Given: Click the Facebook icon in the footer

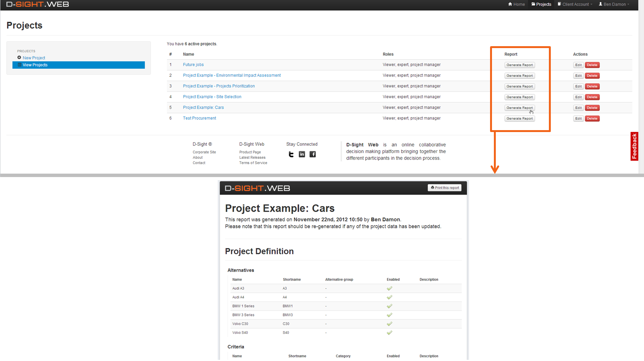Looking at the screenshot, I should [x=312, y=154].
